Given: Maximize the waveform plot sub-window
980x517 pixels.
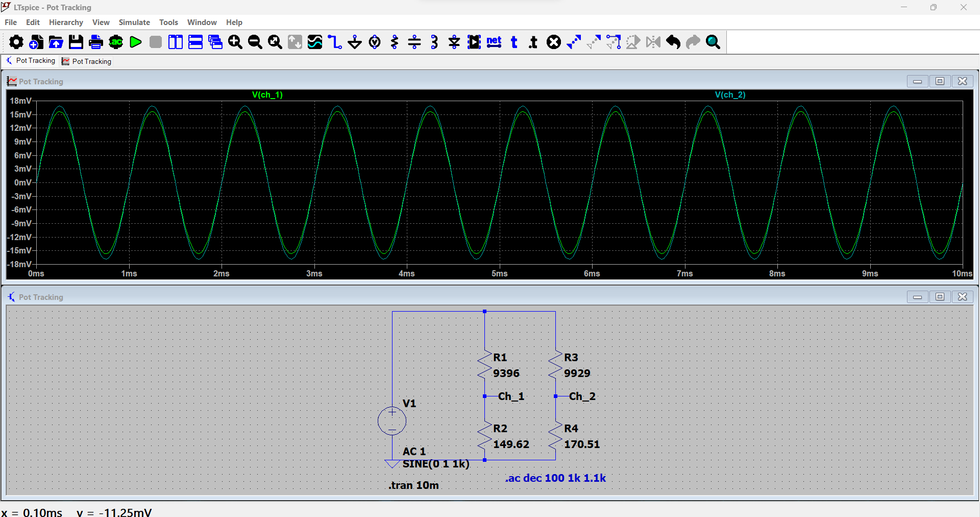Looking at the screenshot, I should 940,81.
